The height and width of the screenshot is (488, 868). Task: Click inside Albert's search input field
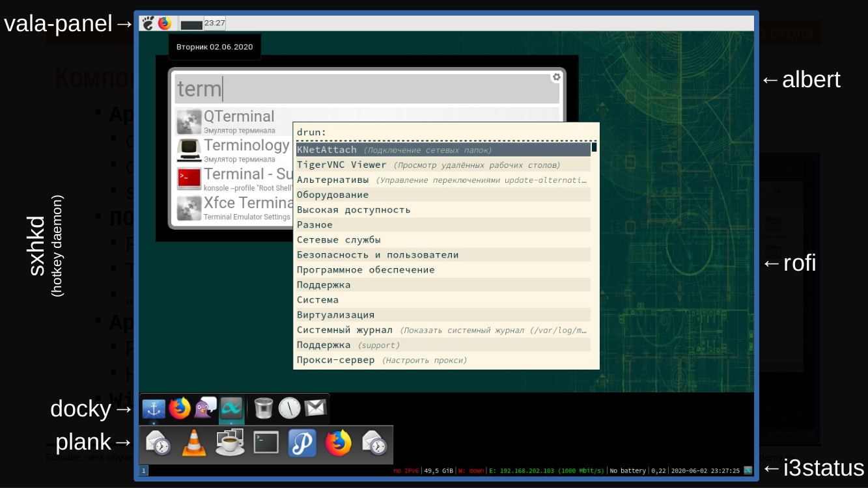click(365, 88)
